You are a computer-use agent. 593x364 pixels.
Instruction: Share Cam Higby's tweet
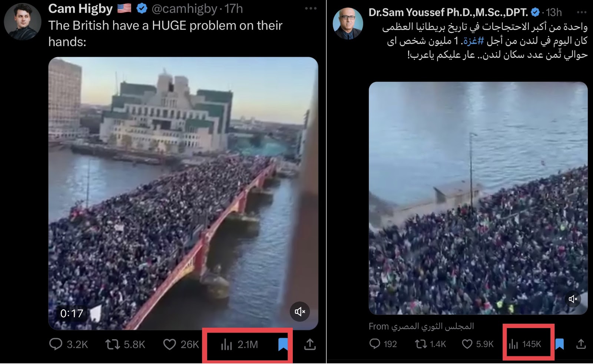click(310, 344)
